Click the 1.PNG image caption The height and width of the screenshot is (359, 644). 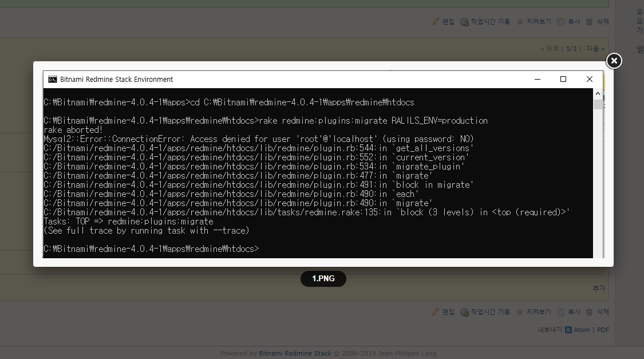(x=323, y=278)
